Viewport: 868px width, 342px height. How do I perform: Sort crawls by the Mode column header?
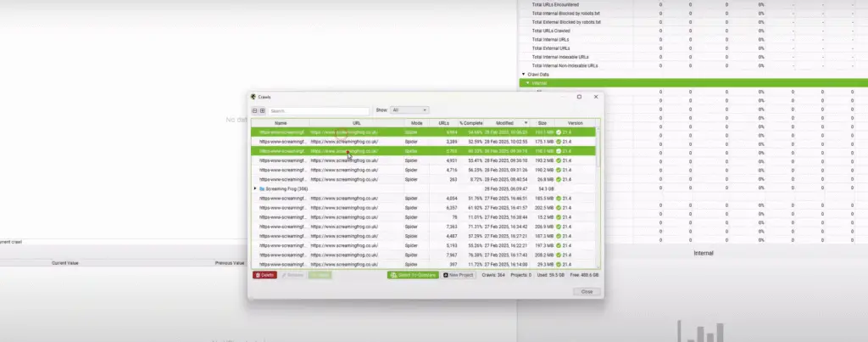417,123
